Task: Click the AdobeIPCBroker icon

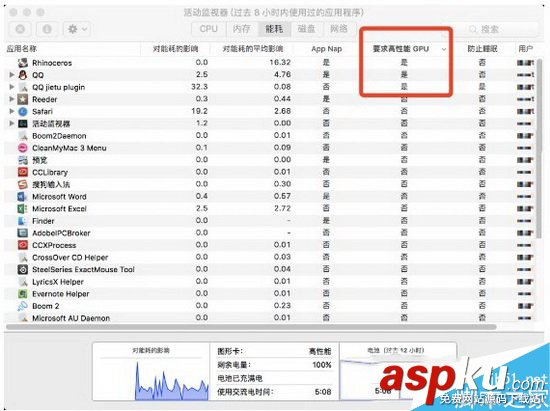Action: pyautogui.click(x=23, y=233)
